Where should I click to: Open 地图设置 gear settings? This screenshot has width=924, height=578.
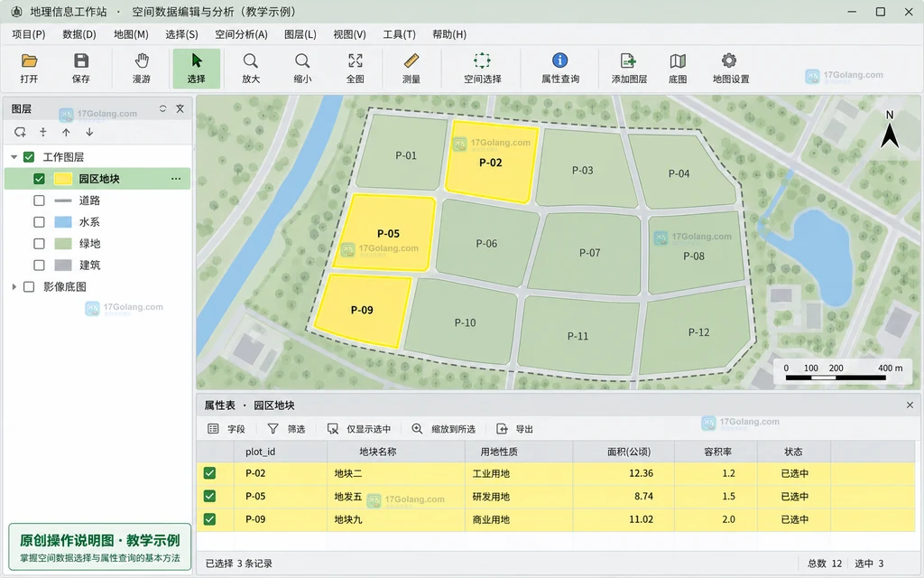point(730,69)
